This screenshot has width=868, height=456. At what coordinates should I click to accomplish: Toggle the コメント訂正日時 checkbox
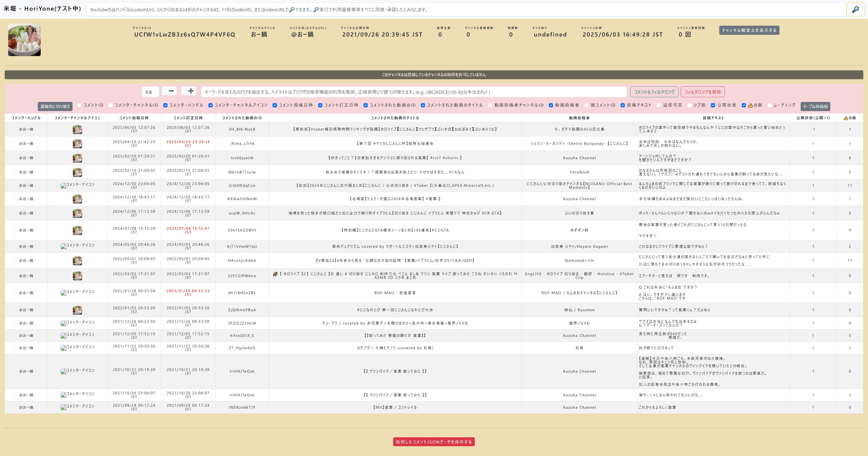click(320, 105)
